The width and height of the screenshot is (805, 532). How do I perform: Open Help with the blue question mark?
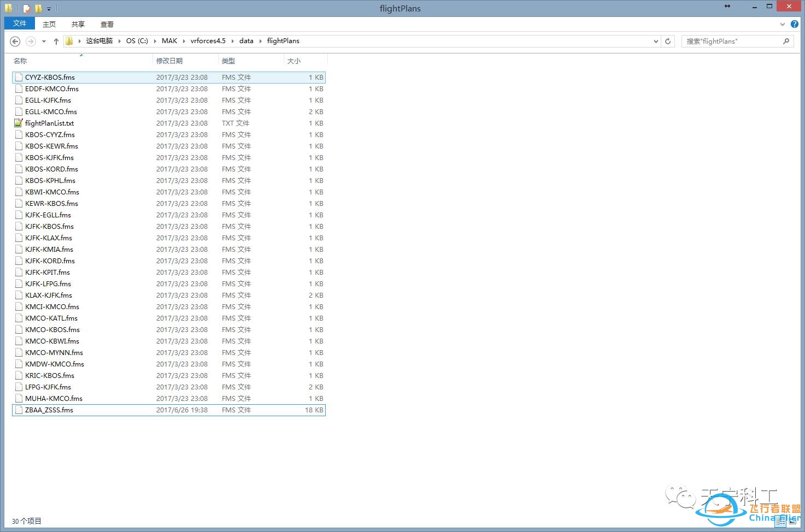click(795, 25)
